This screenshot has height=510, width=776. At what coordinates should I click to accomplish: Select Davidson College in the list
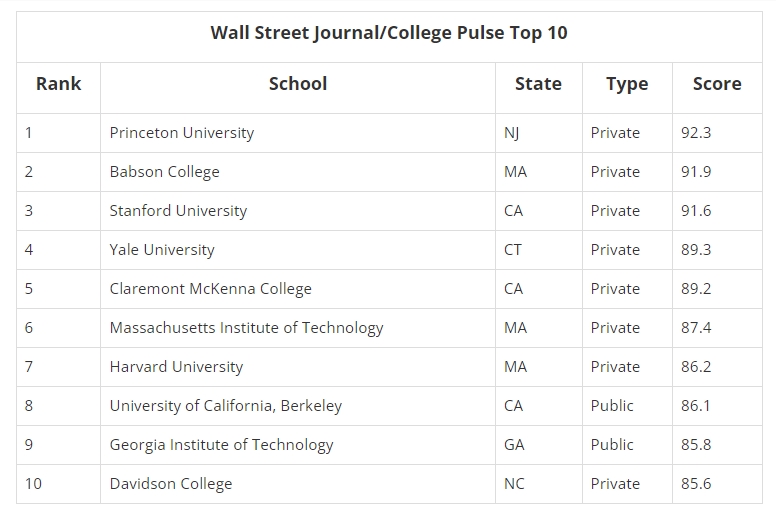pos(171,484)
